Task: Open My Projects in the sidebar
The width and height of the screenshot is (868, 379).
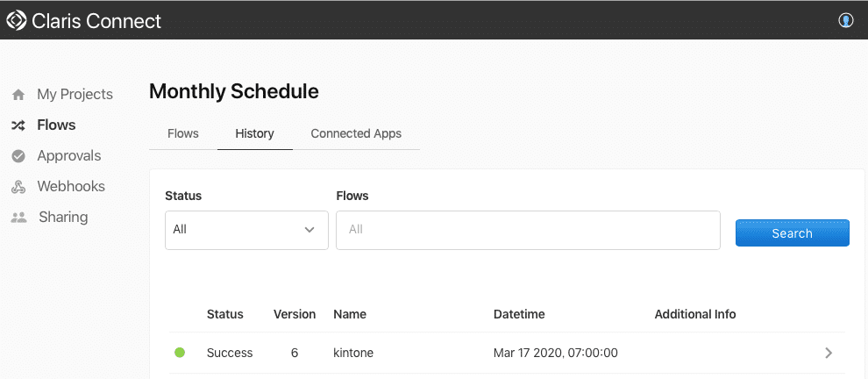Action: pyautogui.click(x=75, y=95)
